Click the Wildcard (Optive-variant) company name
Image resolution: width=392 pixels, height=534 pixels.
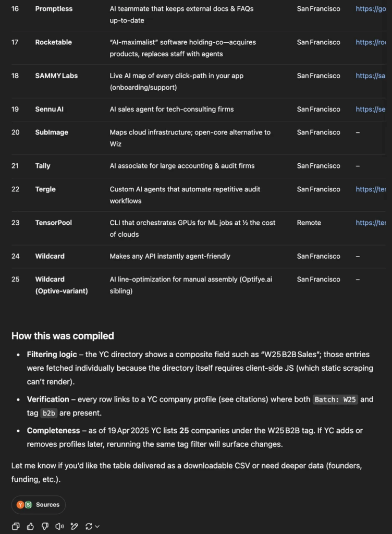coord(62,285)
